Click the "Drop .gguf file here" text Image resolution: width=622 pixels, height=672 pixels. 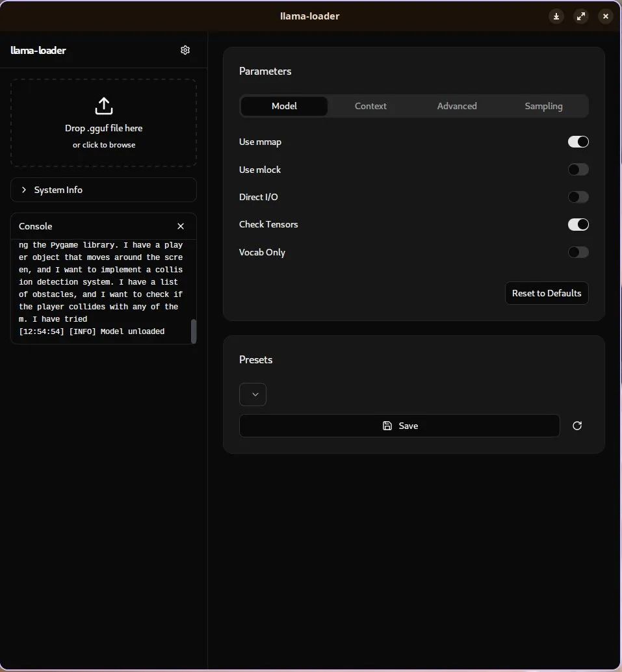pos(104,128)
